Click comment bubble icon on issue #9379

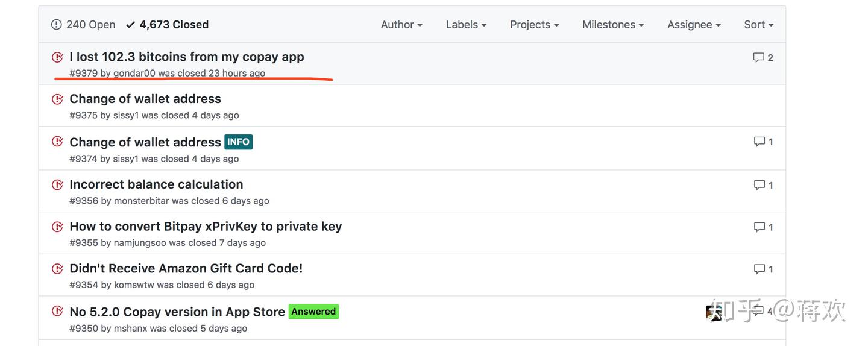point(758,58)
